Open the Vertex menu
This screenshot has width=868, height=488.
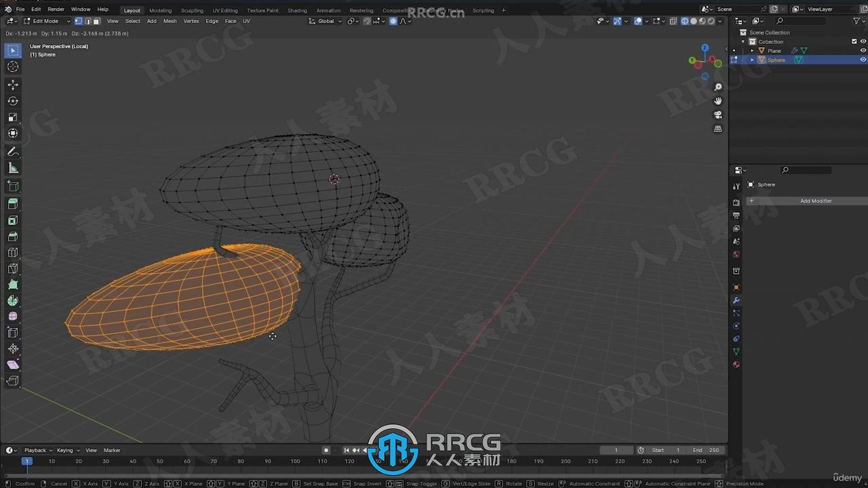pos(191,21)
